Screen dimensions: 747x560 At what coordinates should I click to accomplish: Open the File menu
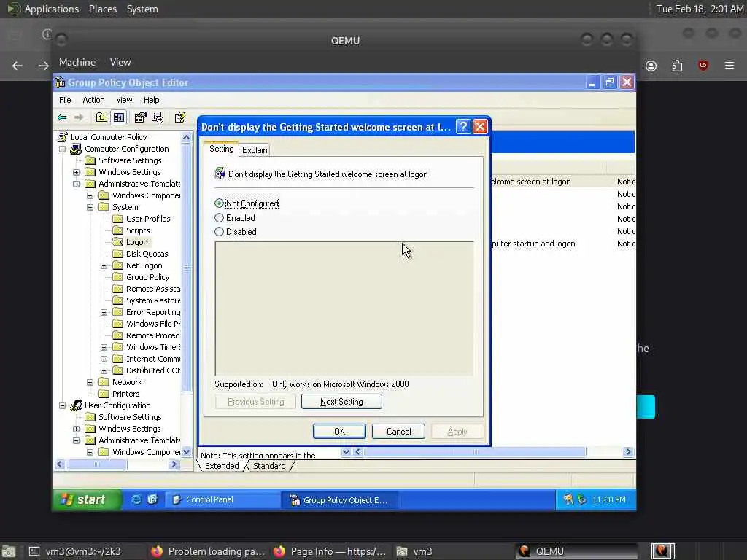click(x=65, y=100)
